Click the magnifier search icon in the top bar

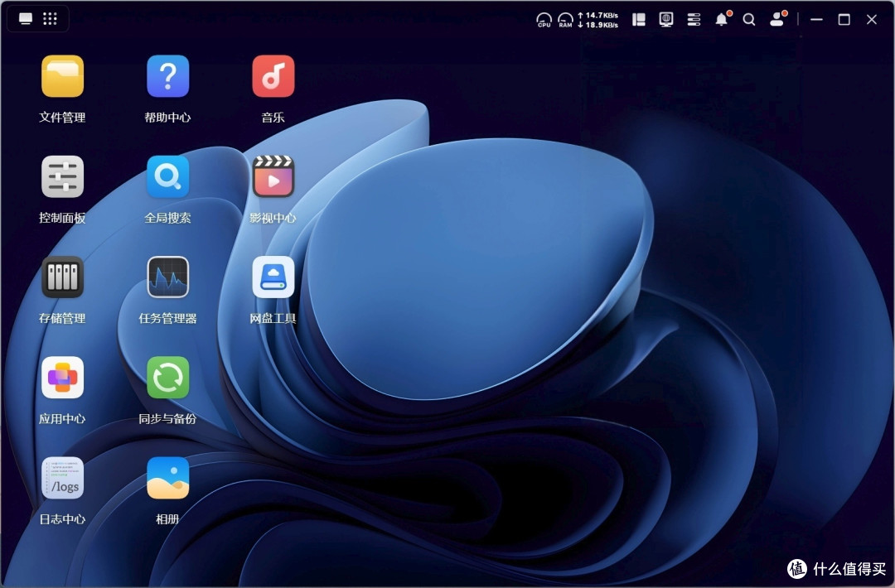pos(749,20)
